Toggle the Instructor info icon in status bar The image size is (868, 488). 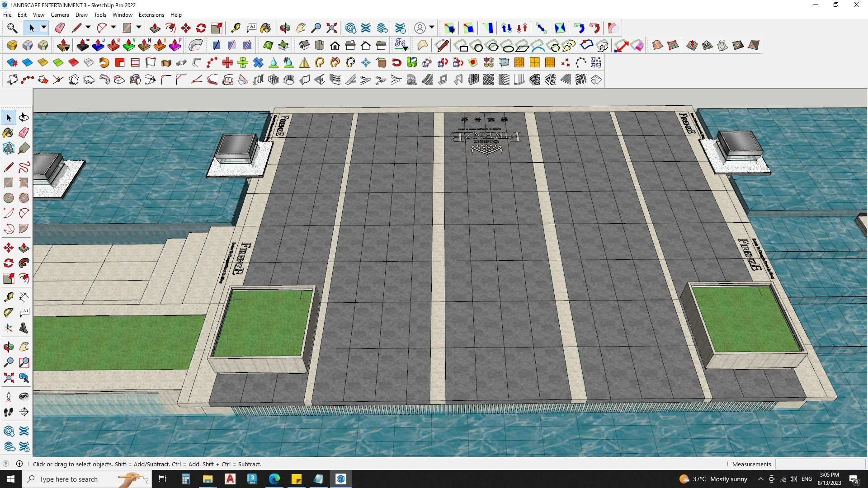coord(19,464)
